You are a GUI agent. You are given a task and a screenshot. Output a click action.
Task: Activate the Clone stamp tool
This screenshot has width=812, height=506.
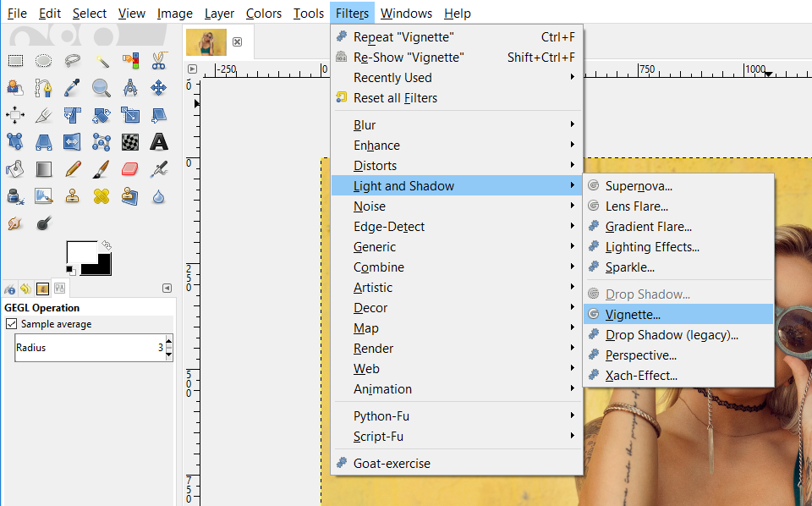73,195
